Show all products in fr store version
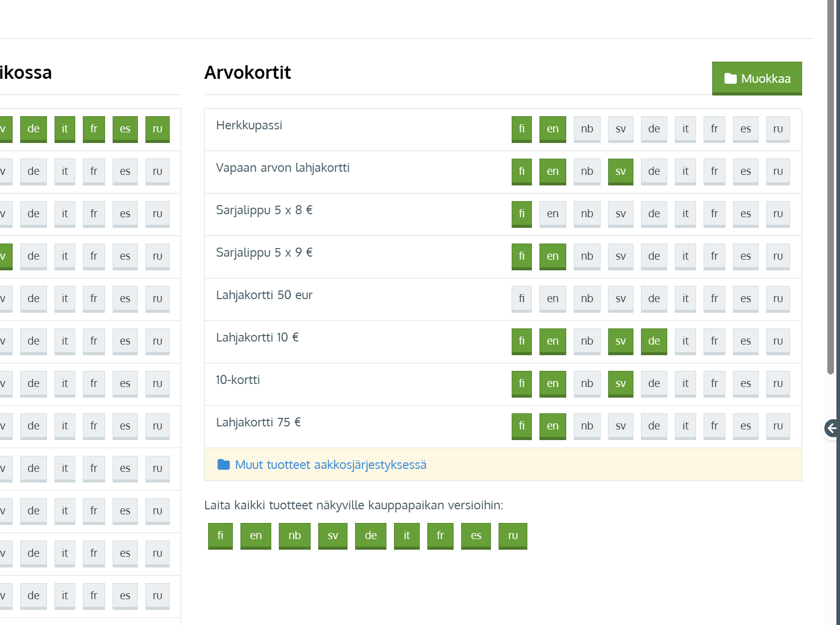Viewport: 840px width, 625px height. pyautogui.click(x=440, y=536)
